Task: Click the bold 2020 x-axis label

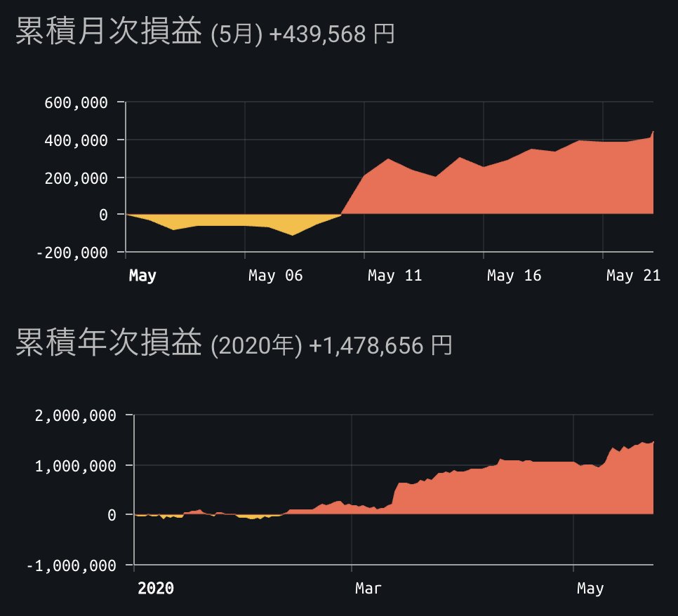Action: 156,588
